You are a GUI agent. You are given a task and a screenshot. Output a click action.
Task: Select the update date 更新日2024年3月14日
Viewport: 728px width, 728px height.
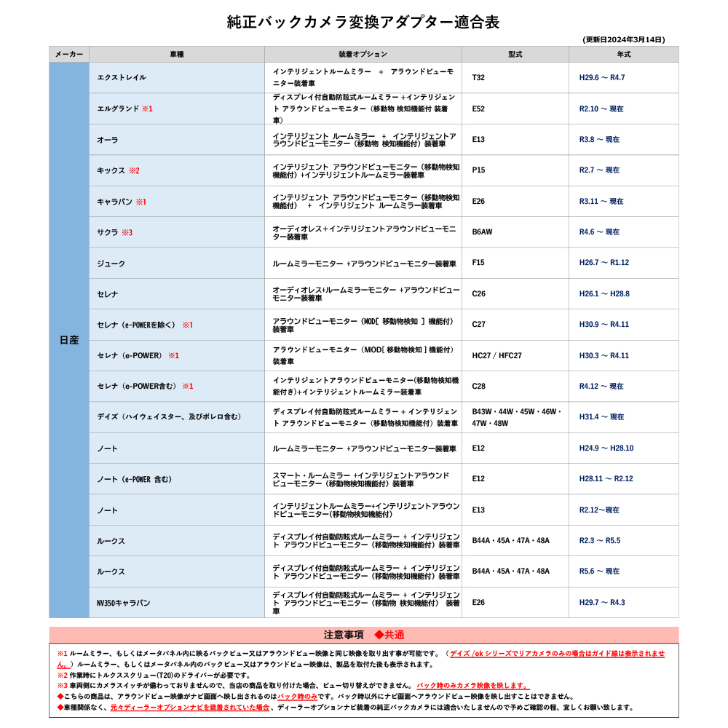click(x=624, y=39)
